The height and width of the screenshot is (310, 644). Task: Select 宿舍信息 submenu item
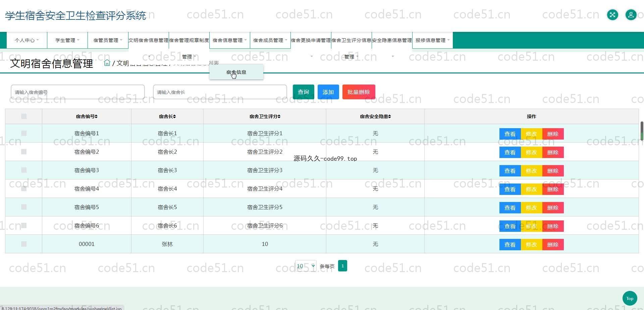pos(236,72)
